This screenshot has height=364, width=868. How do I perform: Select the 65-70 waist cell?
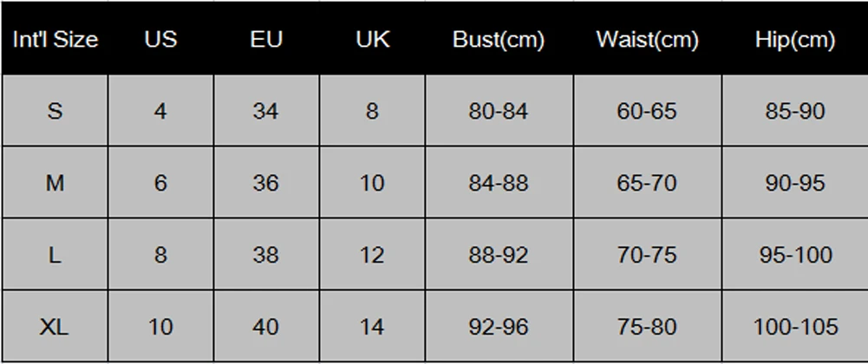646,183
